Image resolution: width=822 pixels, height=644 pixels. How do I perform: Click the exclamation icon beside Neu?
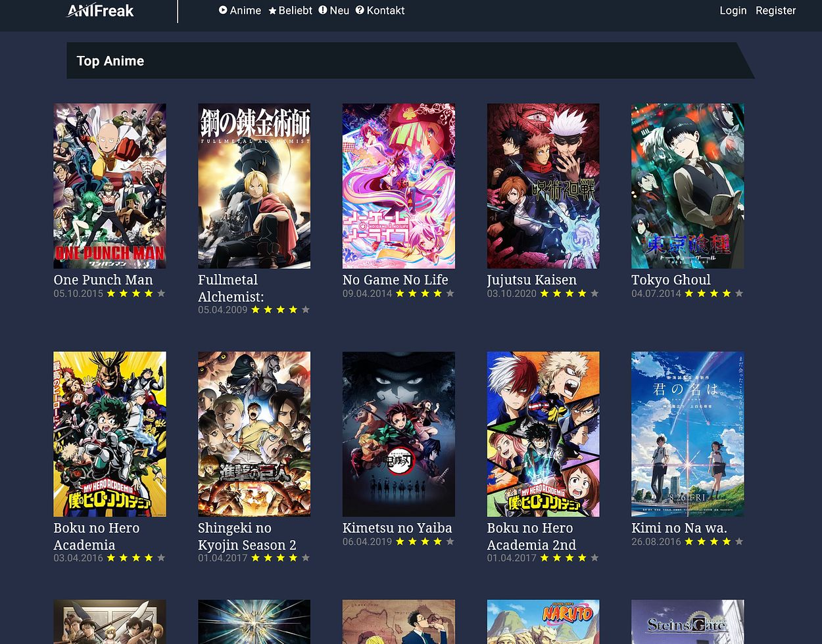click(323, 11)
